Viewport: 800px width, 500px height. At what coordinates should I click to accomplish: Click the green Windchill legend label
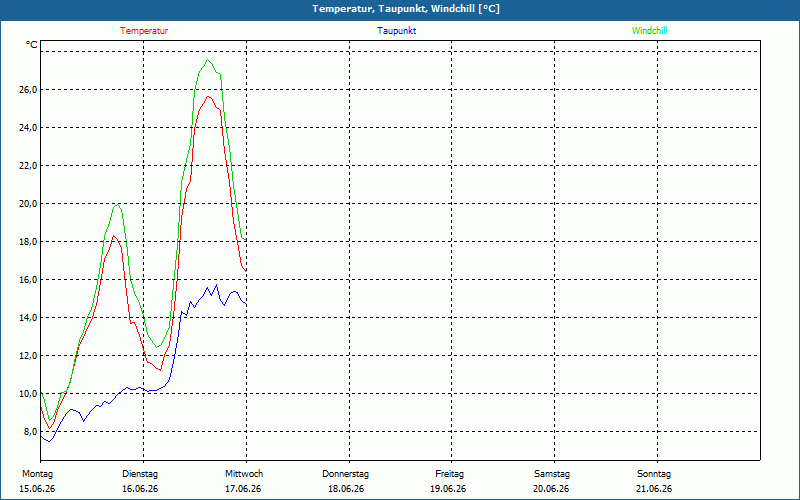[x=649, y=31]
